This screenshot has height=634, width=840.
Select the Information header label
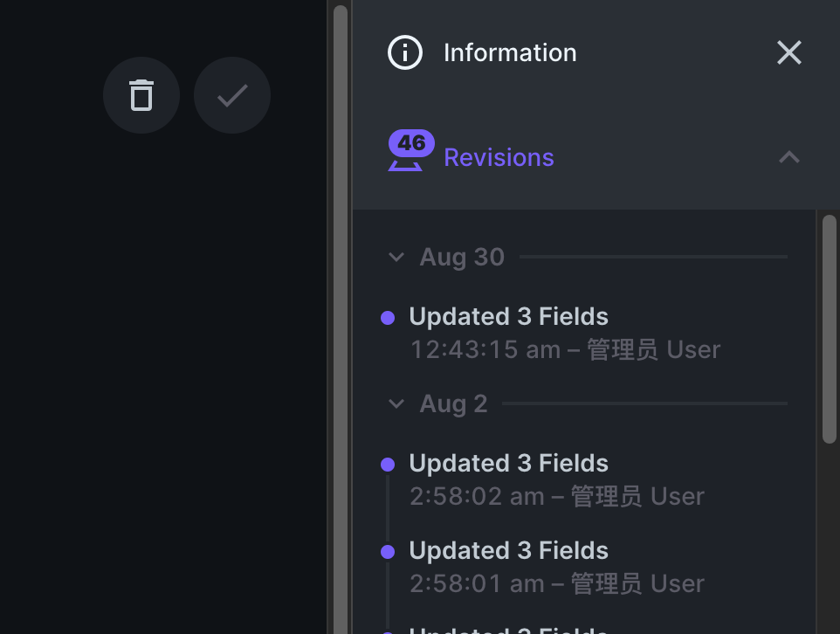(x=510, y=52)
